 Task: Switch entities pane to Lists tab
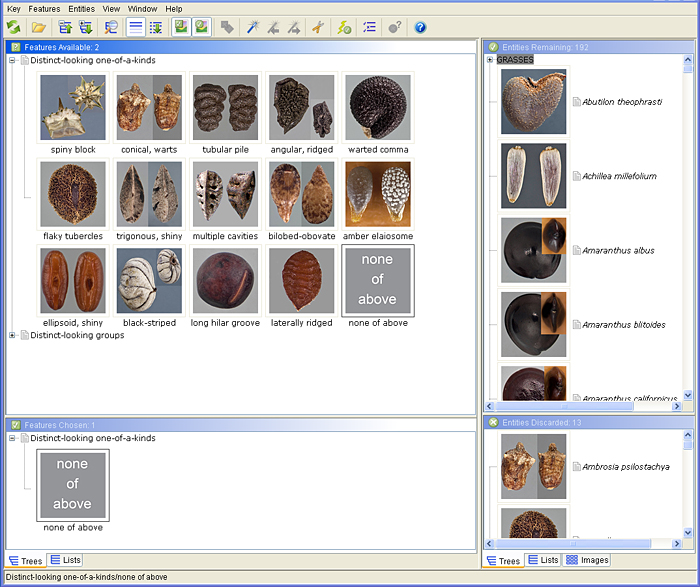543,560
